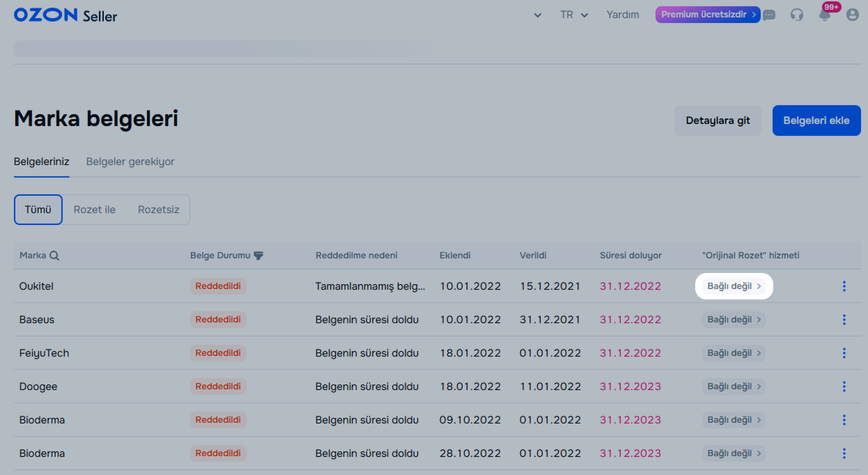Open Bağlı değil for Bioderma added 09.10.2022
This screenshot has width=868, height=475.
tap(734, 420)
